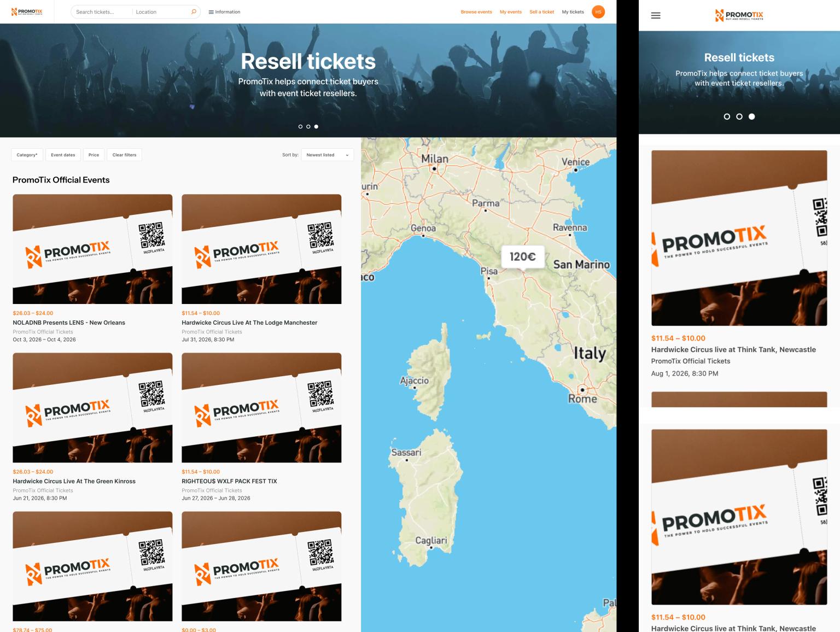The height and width of the screenshot is (632, 840).
Task: Select the third carousel dot in the desktop hero
Action: click(316, 126)
